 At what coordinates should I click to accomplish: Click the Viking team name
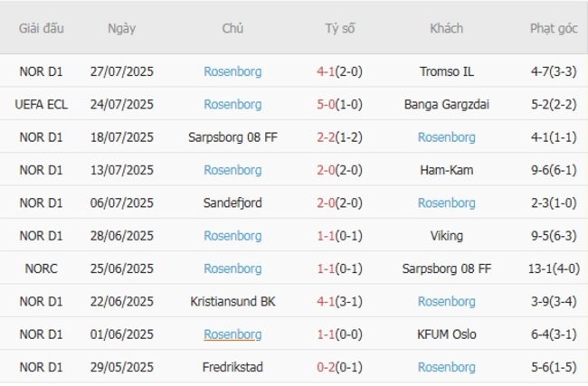click(x=447, y=236)
